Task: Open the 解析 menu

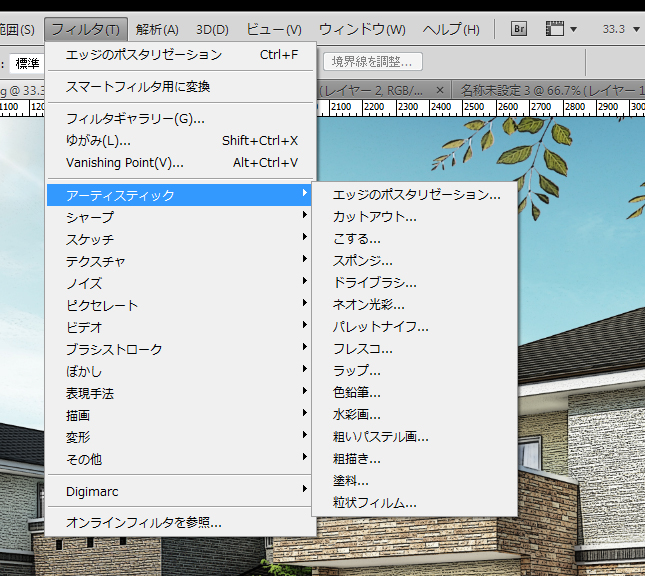Action: pos(157,29)
